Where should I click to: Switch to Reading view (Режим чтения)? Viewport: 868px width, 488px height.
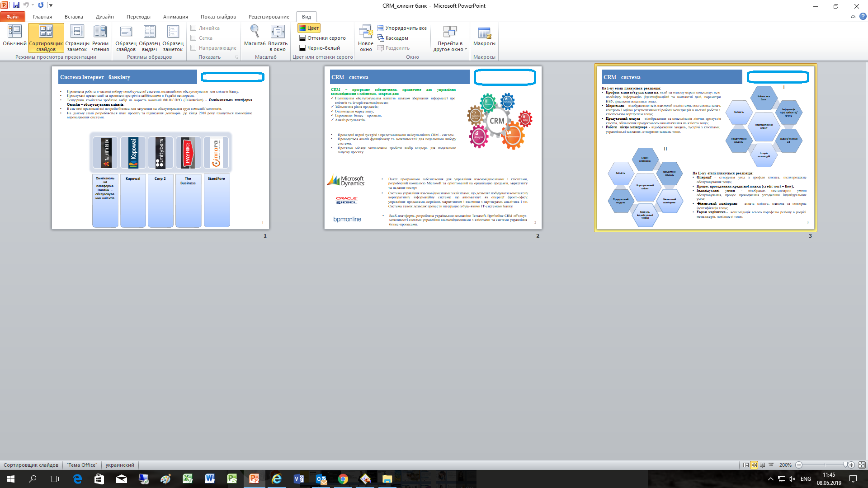pyautogui.click(x=100, y=38)
